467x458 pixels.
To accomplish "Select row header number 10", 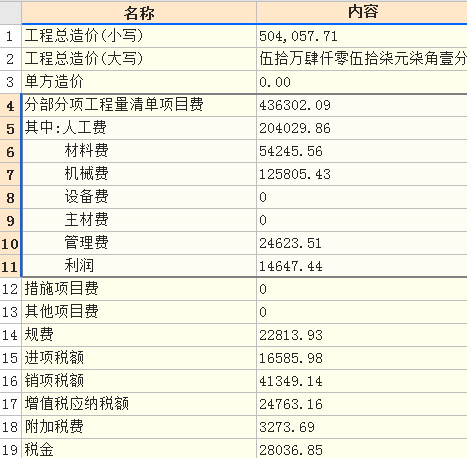I will [10, 243].
